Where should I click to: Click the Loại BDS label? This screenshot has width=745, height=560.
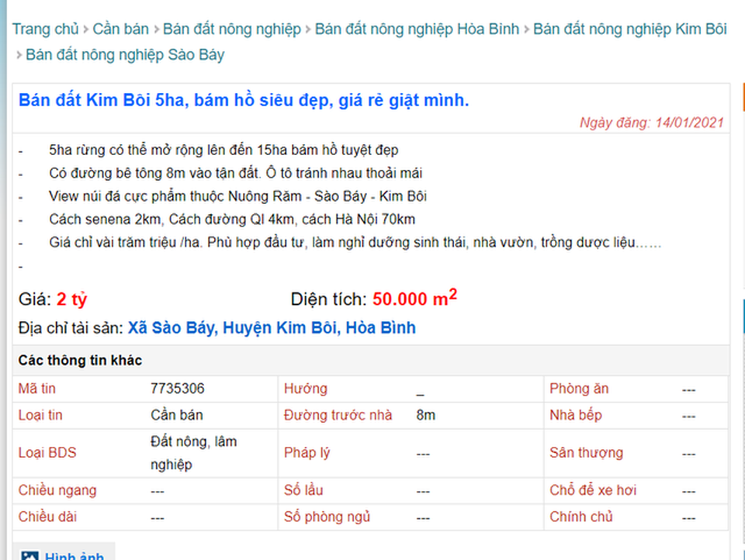coord(47,453)
